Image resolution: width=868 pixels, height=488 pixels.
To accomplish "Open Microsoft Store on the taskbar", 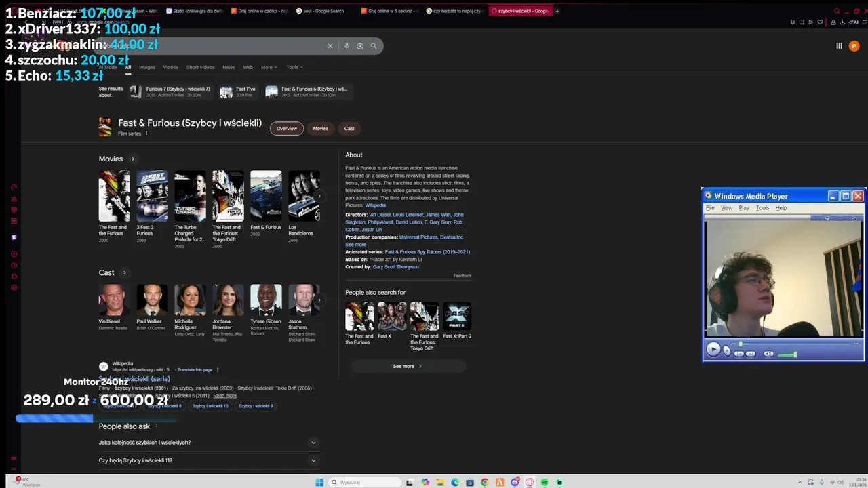I will pos(469,482).
